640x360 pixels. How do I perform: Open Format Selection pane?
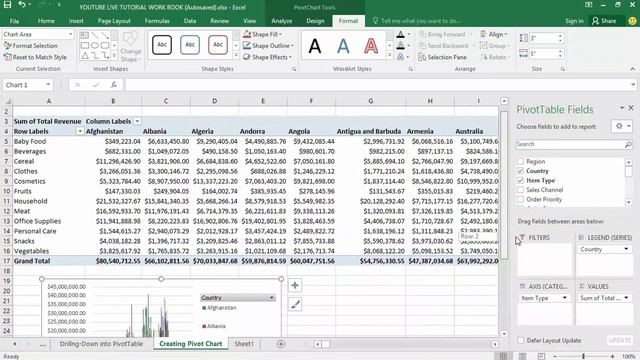pos(31,46)
